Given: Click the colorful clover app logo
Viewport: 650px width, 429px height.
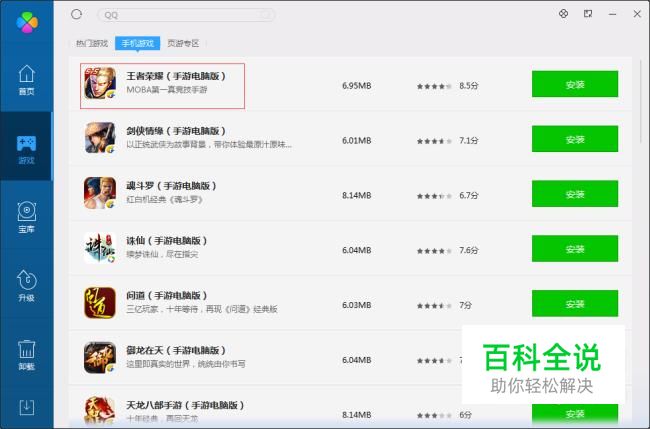Looking at the screenshot, I should (27, 22).
